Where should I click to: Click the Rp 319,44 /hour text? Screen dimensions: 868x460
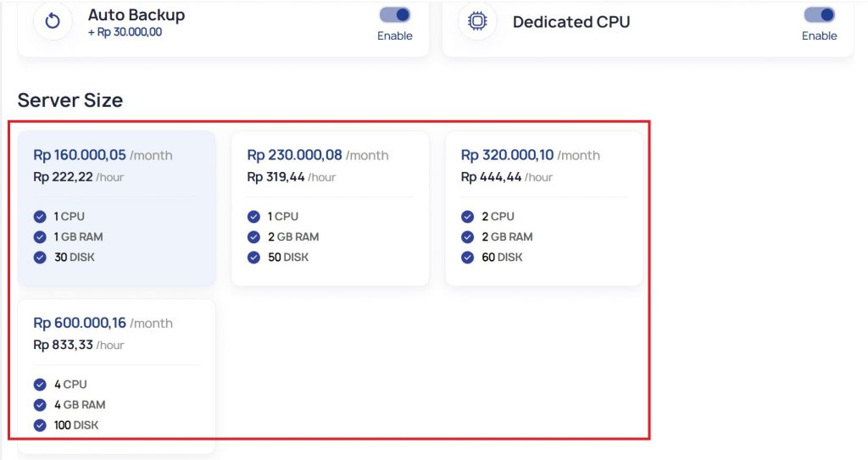pyautogui.click(x=292, y=177)
